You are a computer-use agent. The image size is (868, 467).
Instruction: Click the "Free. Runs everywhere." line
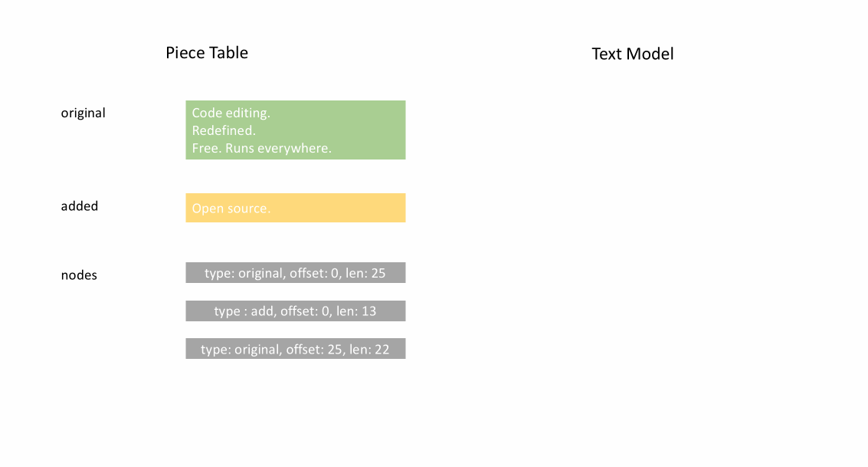click(x=261, y=148)
